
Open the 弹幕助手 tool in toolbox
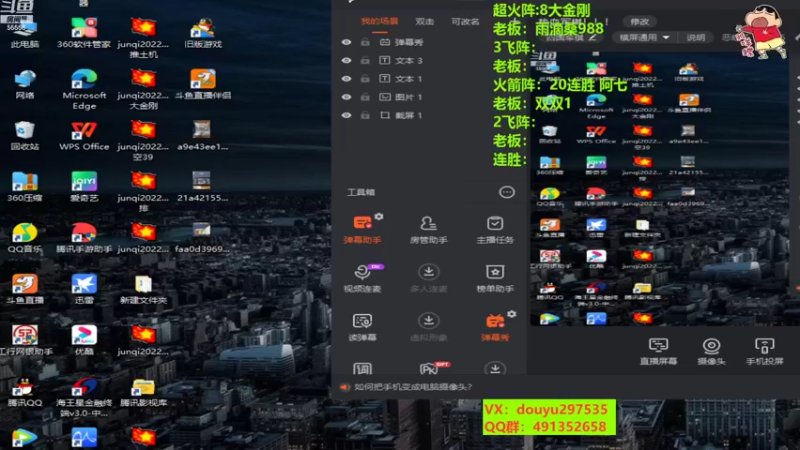click(362, 229)
